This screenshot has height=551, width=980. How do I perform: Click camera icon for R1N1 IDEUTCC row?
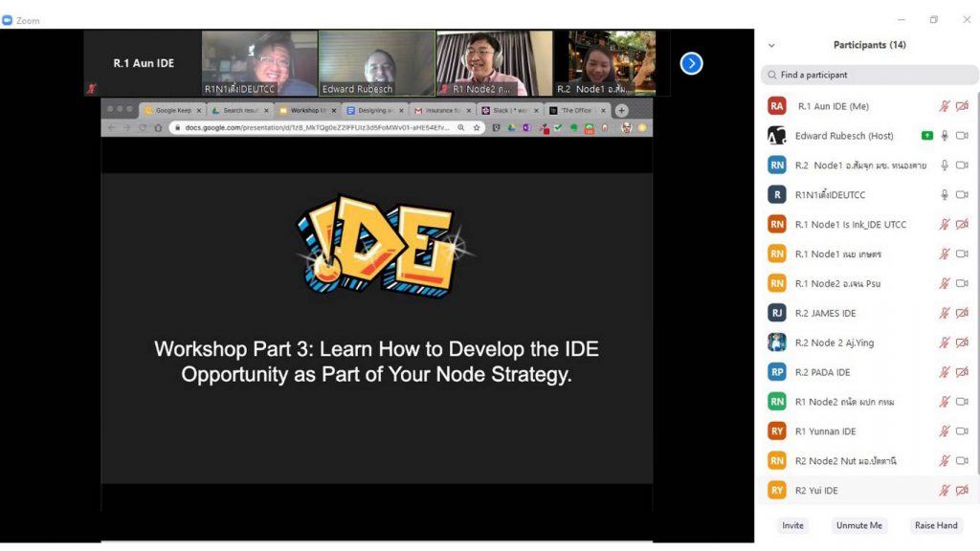click(x=962, y=195)
